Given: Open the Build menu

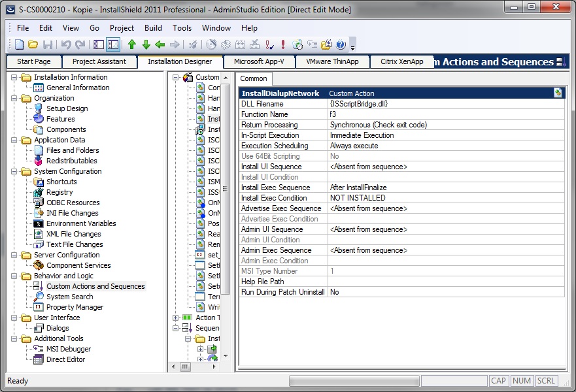Looking at the screenshot, I should (153, 28).
